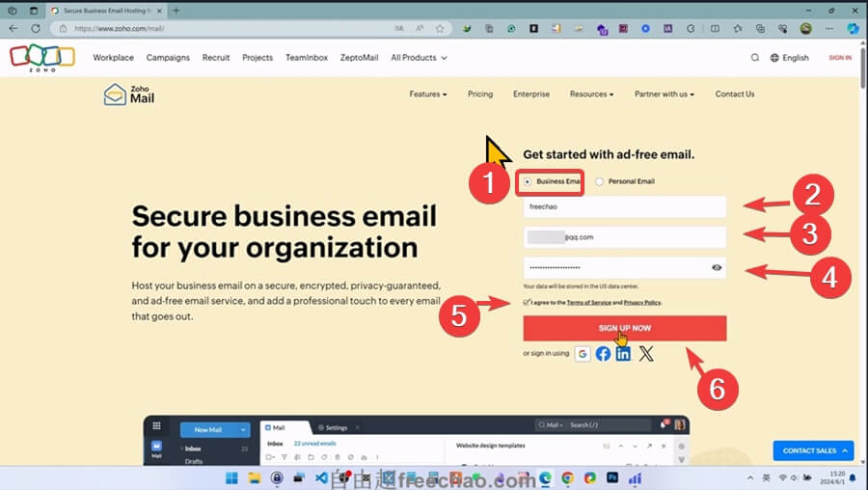This screenshot has width=868, height=490.
Task: Open Recruit menu item
Action: [216, 58]
